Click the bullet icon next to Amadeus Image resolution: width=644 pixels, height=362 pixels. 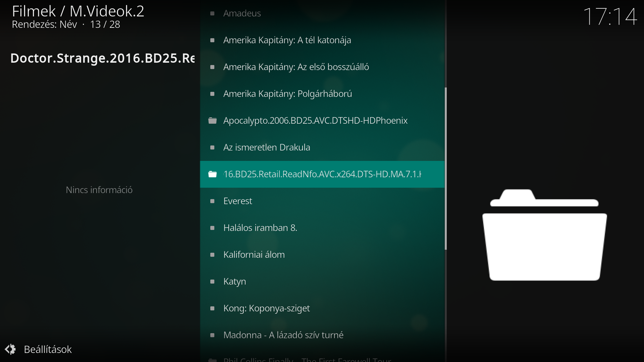(x=212, y=13)
